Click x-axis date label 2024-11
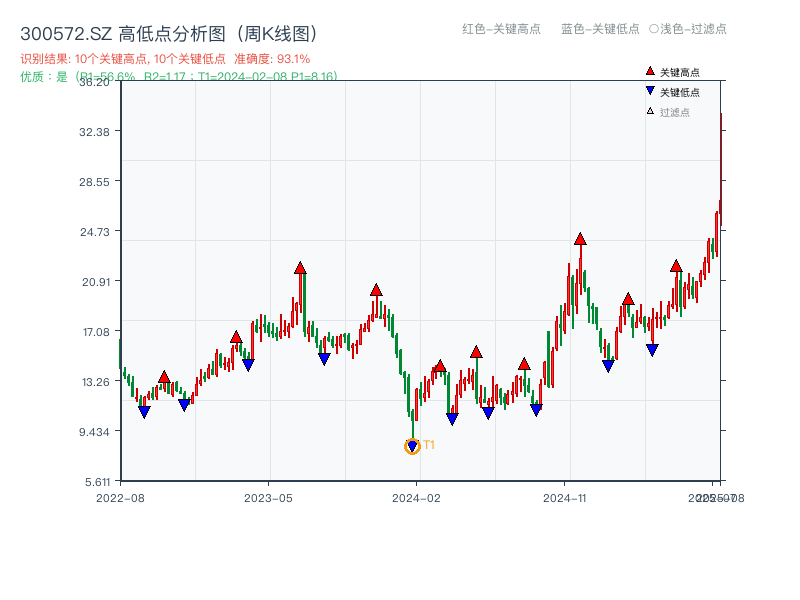Screen dimensions: 800x600 coord(565,498)
